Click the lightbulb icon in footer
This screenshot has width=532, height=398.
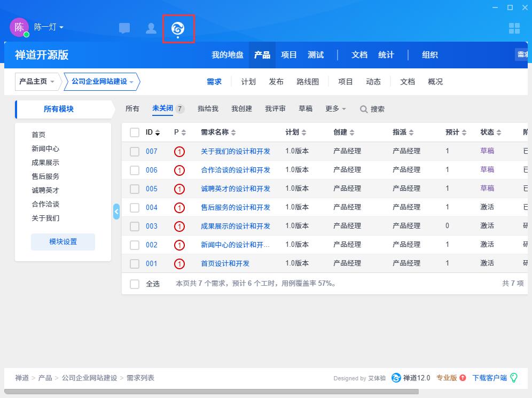pyautogui.click(x=514, y=378)
